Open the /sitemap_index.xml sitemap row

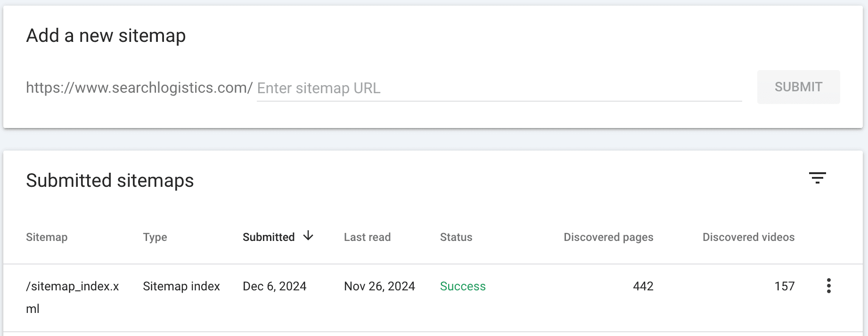pos(72,286)
